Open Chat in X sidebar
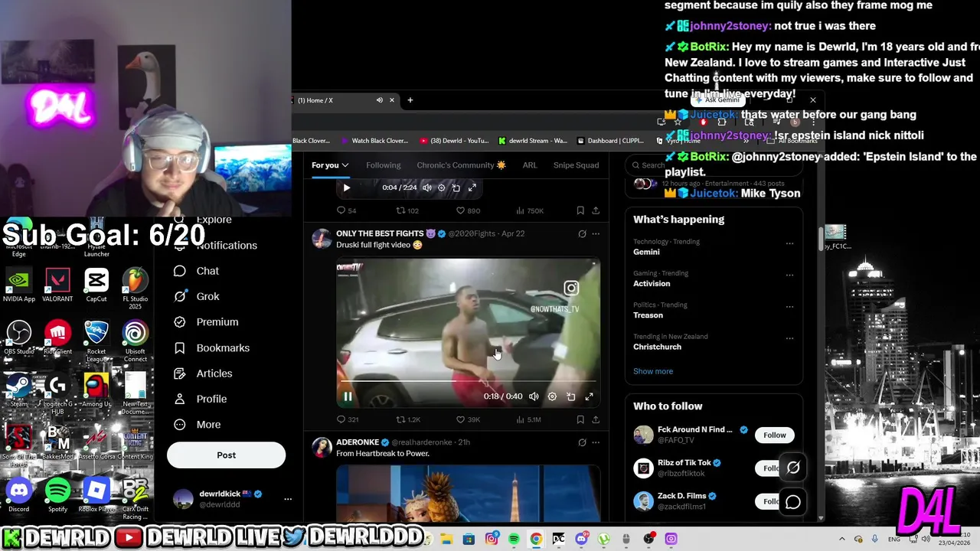Screen dimensions: 980x551 pyautogui.click(x=196, y=271)
